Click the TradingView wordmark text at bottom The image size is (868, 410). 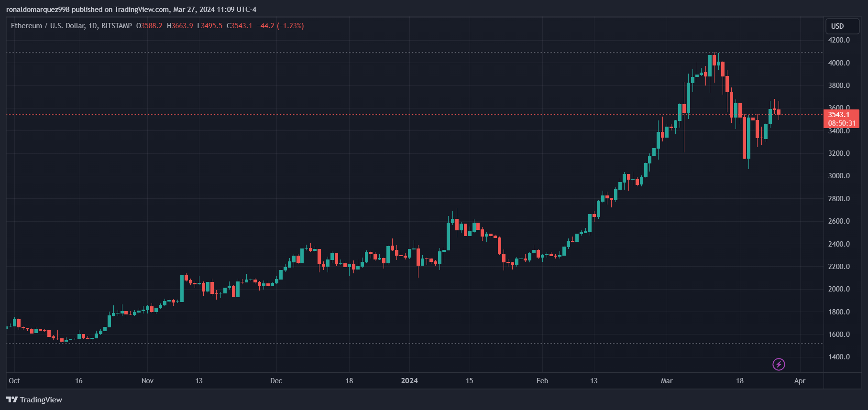[41, 399]
